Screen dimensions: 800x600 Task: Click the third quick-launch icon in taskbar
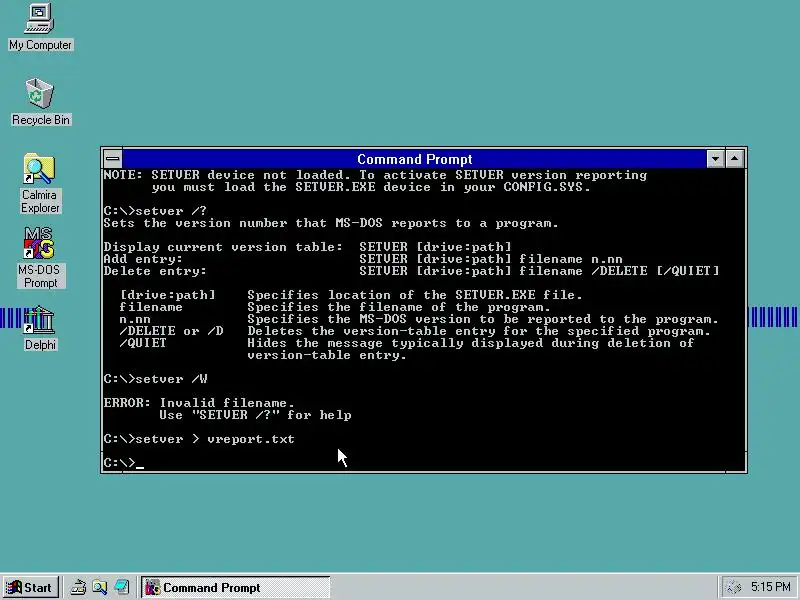pyautogui.click(x=121, y=588)
